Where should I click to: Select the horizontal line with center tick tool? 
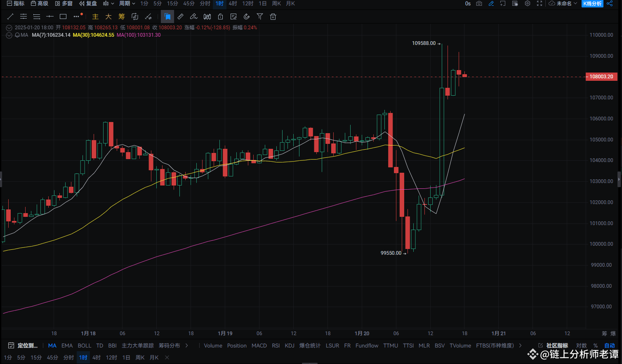(x=24, y=16)
